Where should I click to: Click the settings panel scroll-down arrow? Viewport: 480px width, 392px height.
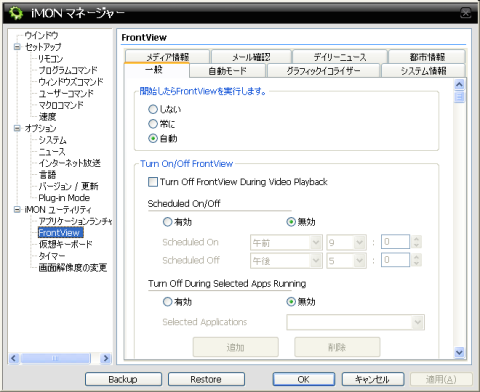pyautogui.click(x=459, y=352)
